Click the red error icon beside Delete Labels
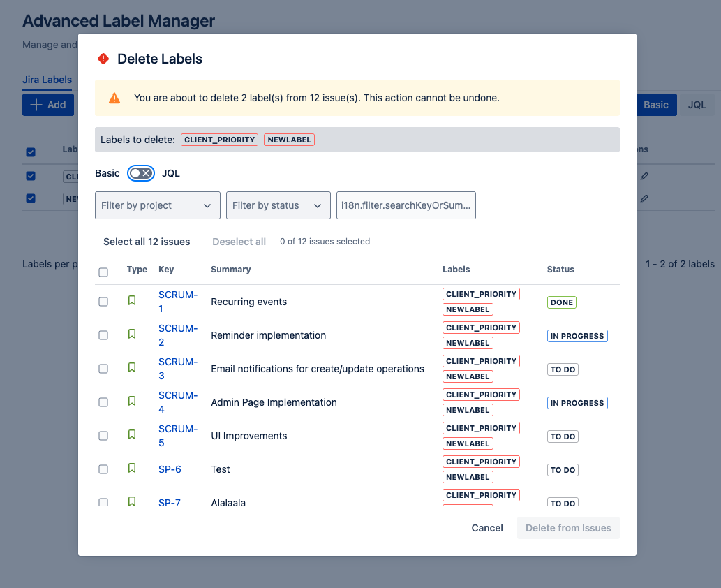 [x=103, y=59]
